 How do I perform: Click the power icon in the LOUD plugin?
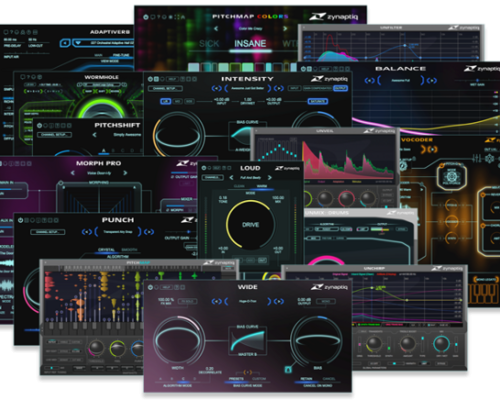[x=204, y=168]
